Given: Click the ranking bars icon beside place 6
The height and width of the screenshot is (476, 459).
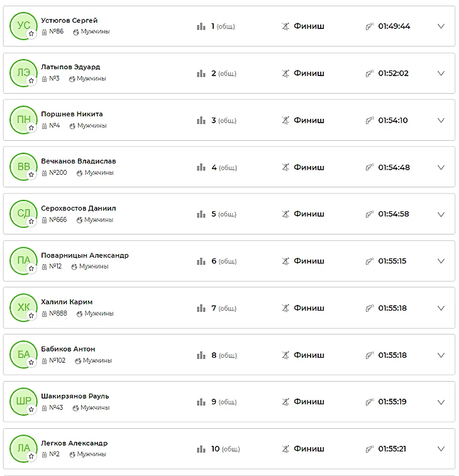Looking at the screenshot, I should 201,261.
